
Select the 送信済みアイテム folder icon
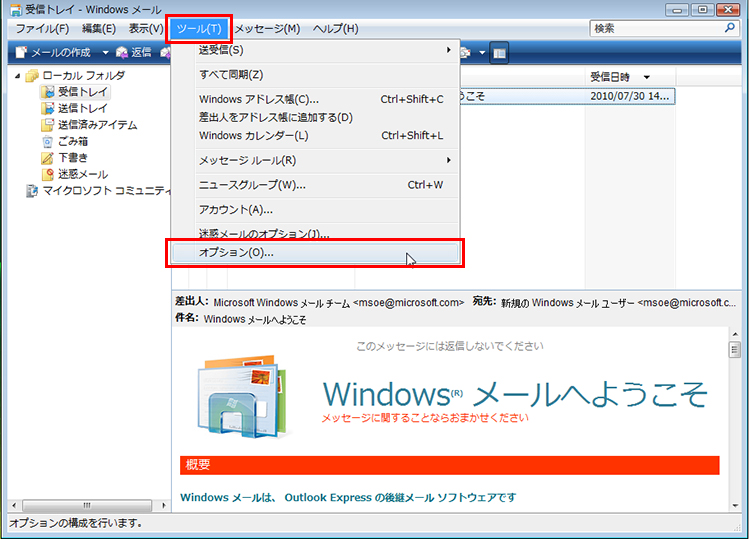click(x=48, y=125)
